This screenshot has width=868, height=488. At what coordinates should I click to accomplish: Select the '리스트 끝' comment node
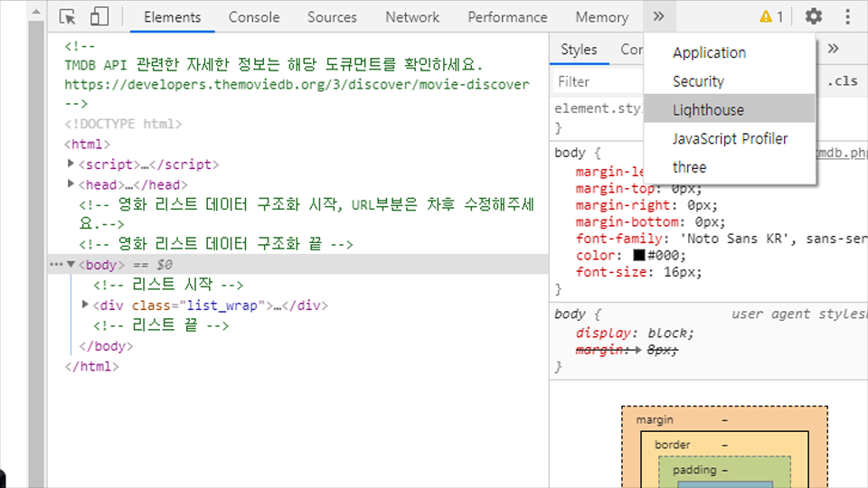pos(161,325)
